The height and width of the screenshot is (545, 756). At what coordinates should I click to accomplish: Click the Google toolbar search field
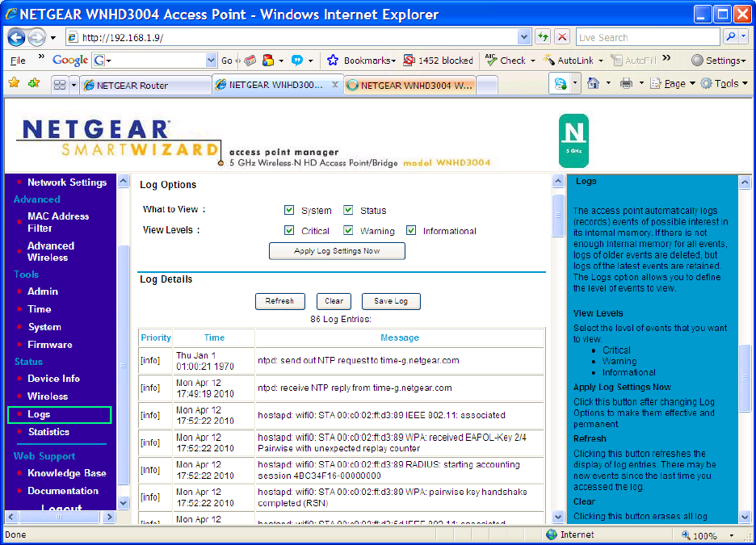pyautogui.click(x=155, y=61)
